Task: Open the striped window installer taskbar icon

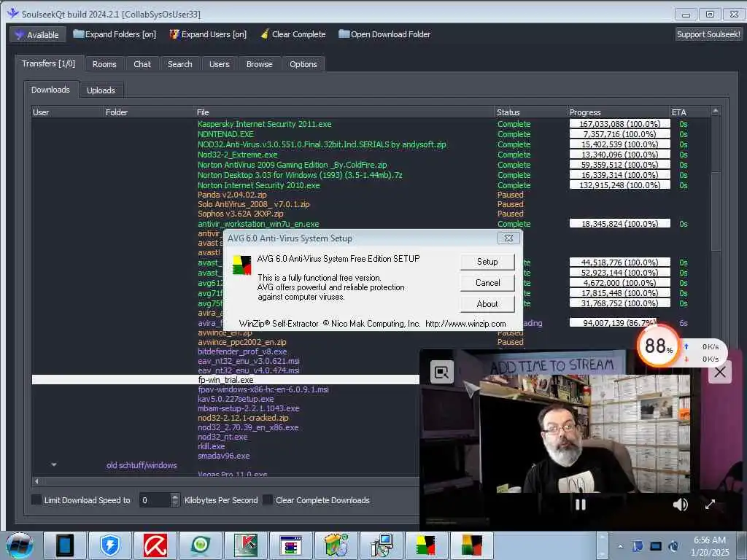Action: (290, 545)
